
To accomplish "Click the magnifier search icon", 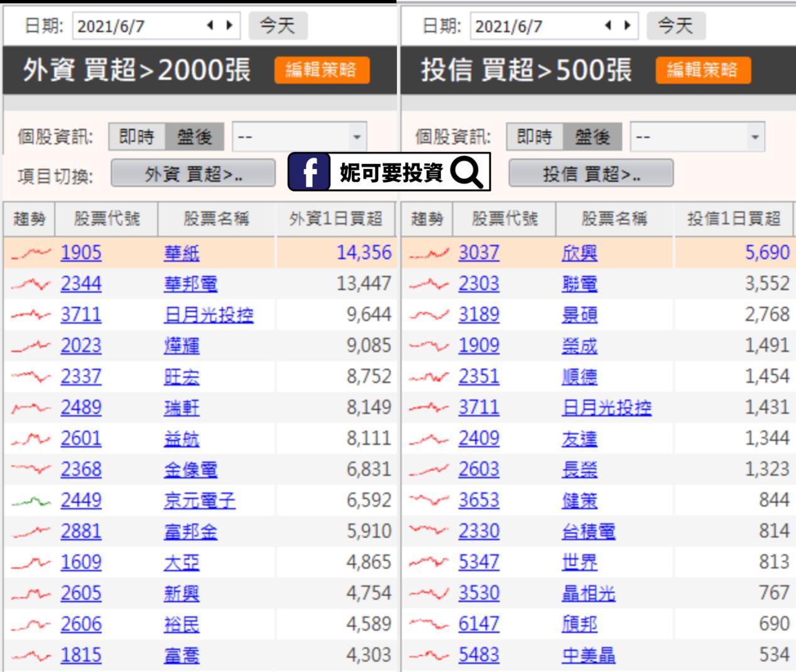I will pos(467,172).
